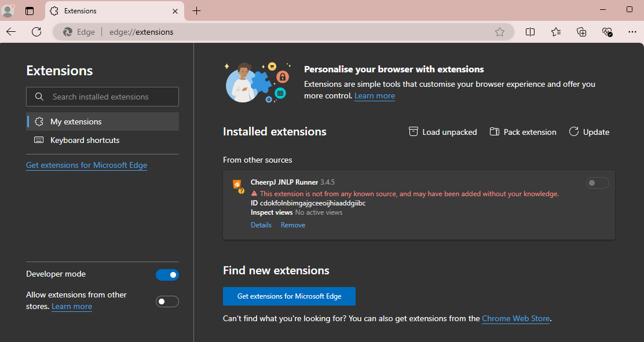Open the Favourites list icon
644x342 pixels.
[x=556, y=32]
